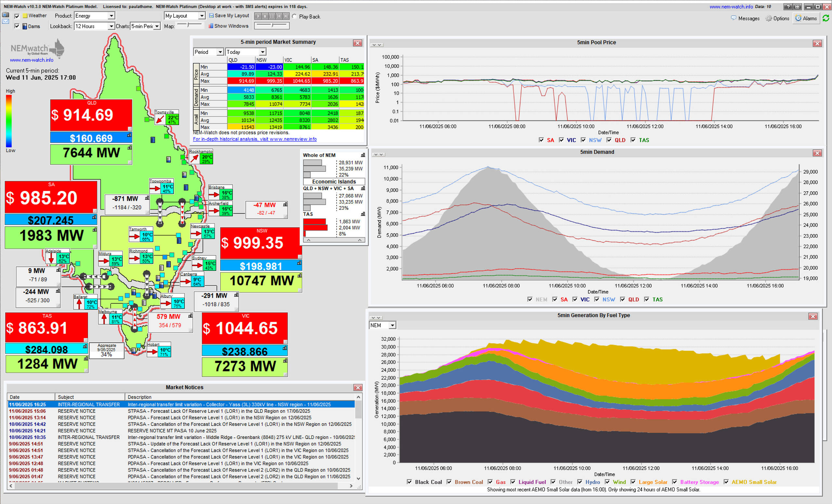Click the window layout grid icon

click(797, 6)
